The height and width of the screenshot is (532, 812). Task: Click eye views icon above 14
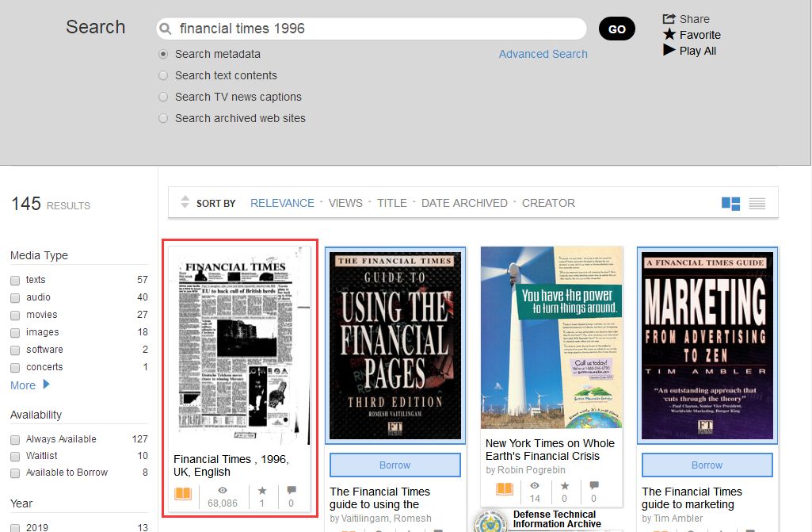coord(535,485)
